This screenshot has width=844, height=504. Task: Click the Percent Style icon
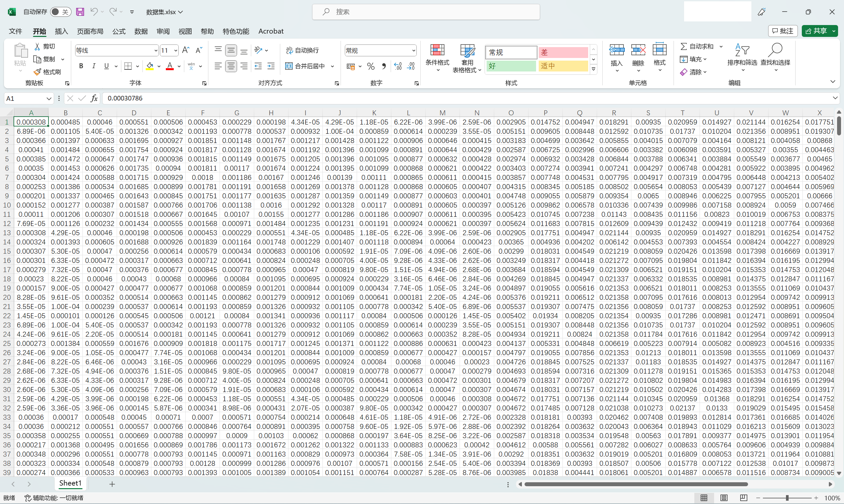371,66
